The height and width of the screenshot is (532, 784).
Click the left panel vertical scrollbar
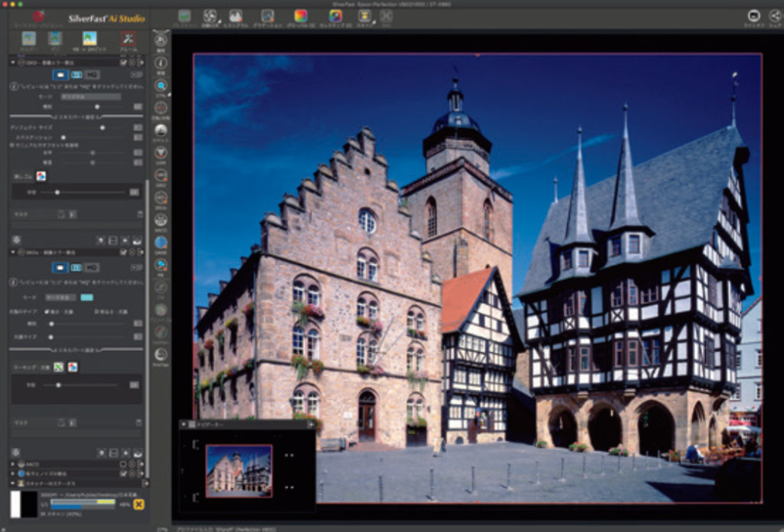point(147,328)
